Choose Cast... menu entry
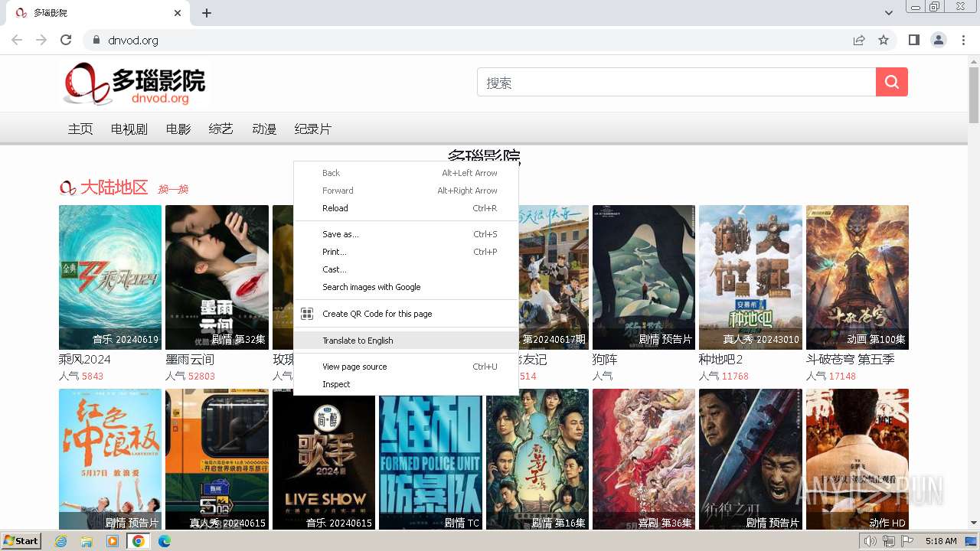The width and height of the screenshot is (980, 551). tap(406, 269)
